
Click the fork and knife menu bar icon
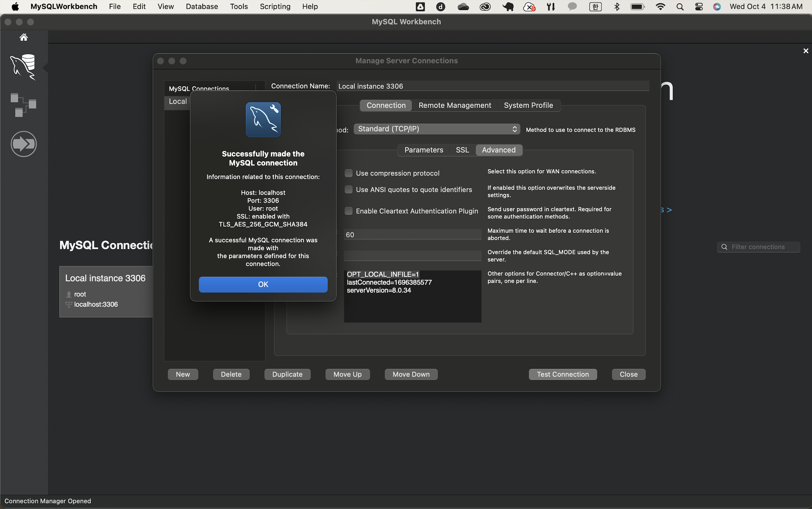551,6
